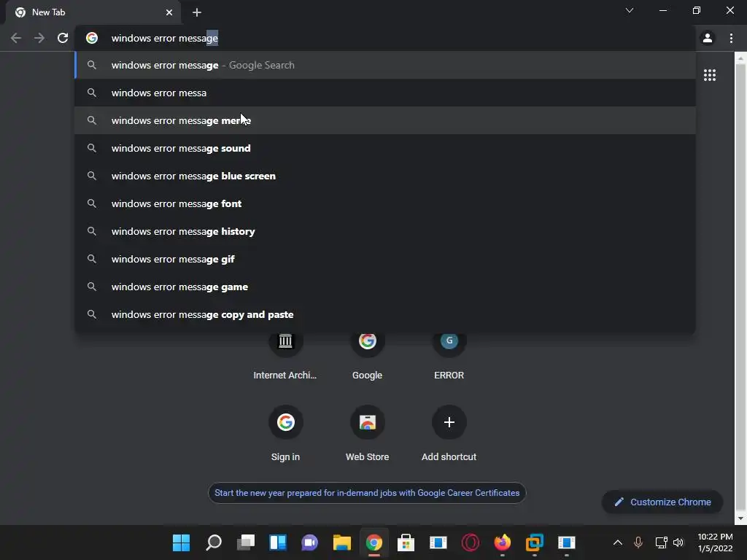The image size is (747, 560).
Task: Click the browser Back arrow
Action: tap(16, 38)
